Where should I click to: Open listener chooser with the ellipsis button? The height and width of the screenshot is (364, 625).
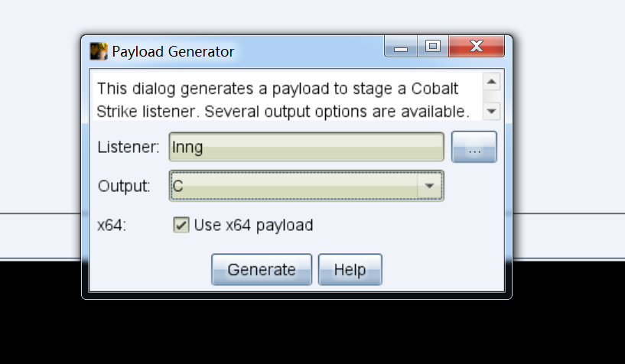[x=474, y=147]
